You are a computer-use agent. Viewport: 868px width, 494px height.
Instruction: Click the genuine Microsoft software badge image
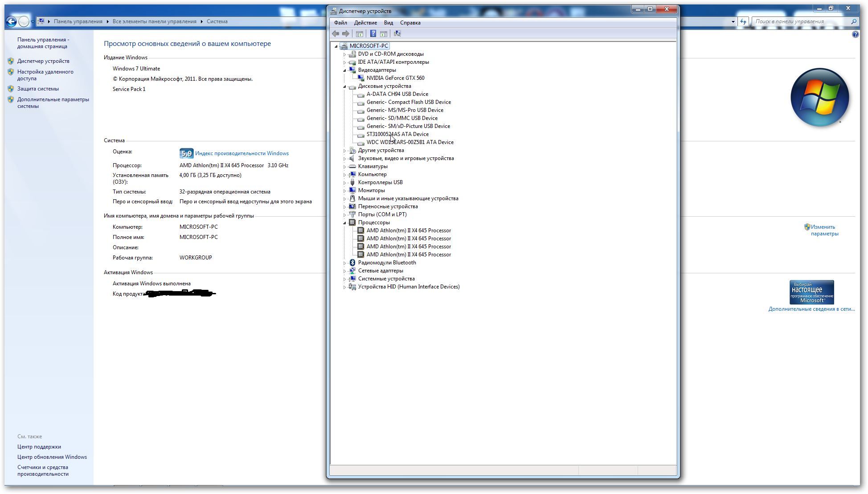[x=811, y=292]
